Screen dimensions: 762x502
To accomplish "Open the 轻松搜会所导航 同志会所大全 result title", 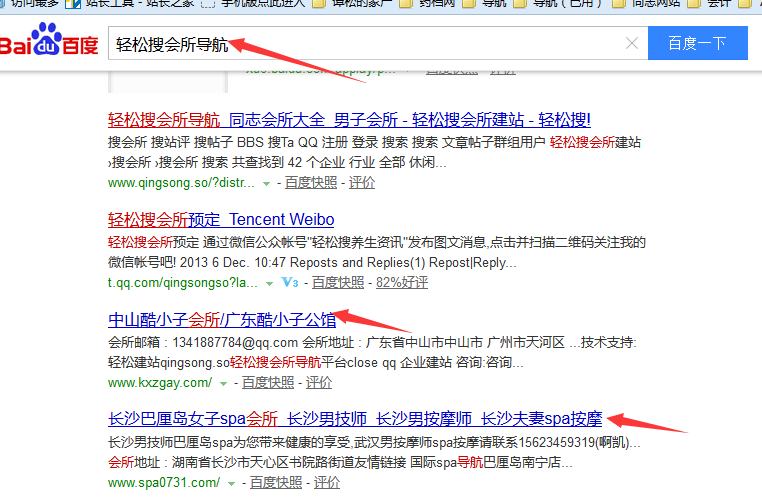I will [x=349, y=120].
